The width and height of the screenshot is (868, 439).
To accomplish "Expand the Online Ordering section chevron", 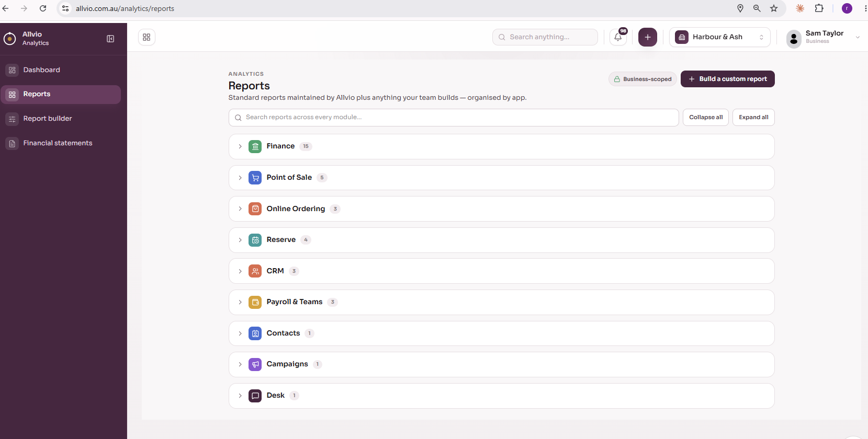I will (240, 209).
